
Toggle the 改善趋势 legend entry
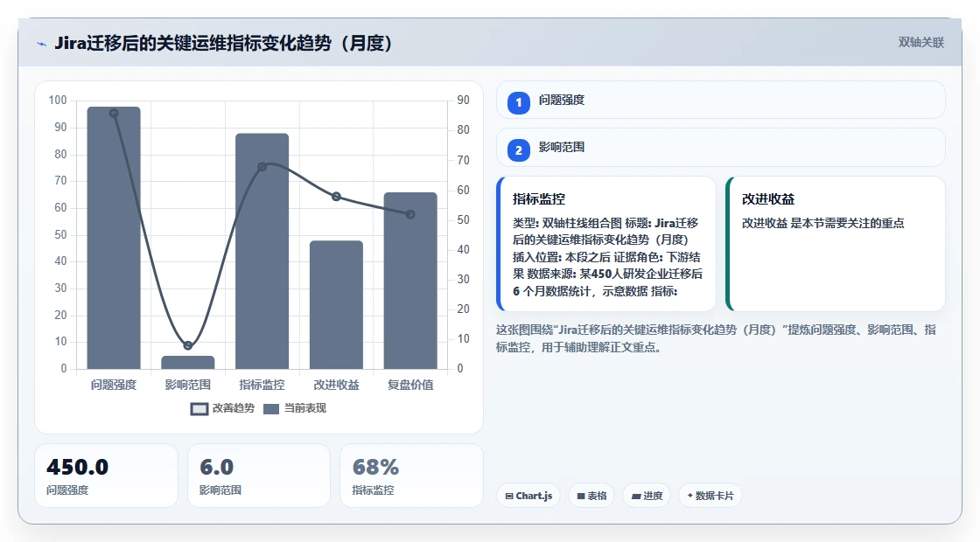[222, 408]
